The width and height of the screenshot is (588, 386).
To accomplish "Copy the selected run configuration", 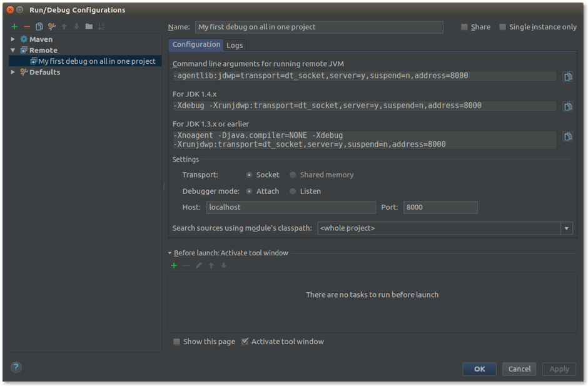I will click(x=39, y=26).
